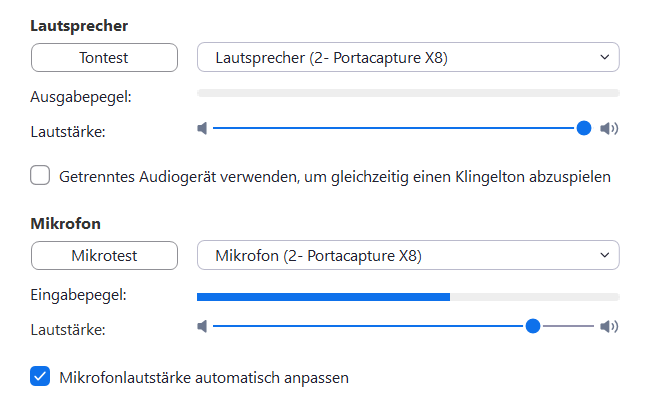
Task: Click the loud volume icon after microphone Lautstärke slider
Action: coord(609,326)
